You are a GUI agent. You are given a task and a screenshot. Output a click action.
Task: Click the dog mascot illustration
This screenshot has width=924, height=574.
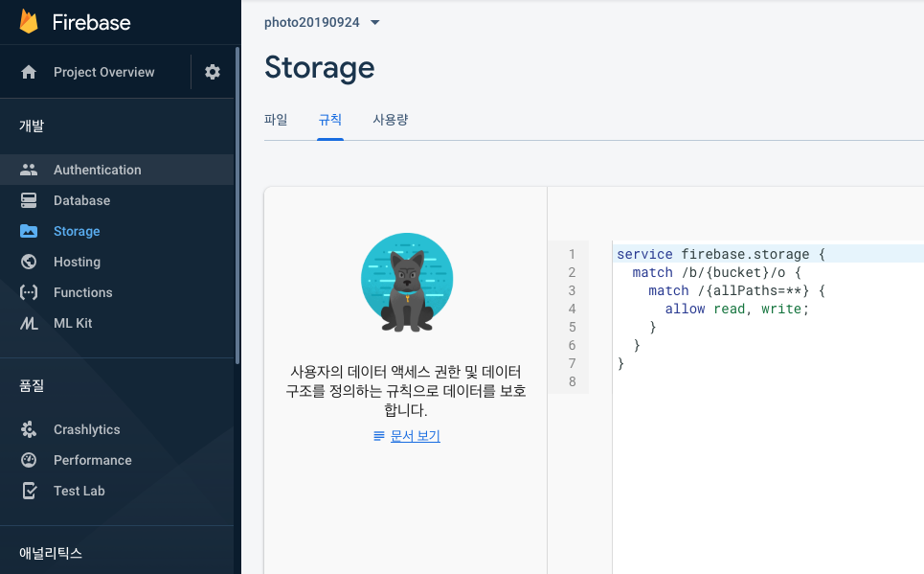(x=407, y=282)
